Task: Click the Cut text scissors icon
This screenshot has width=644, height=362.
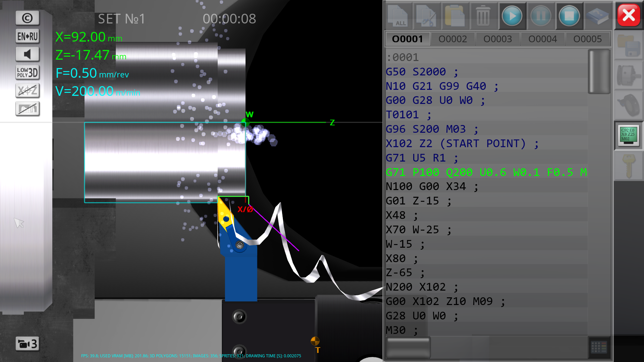Action: pos(427,16)
